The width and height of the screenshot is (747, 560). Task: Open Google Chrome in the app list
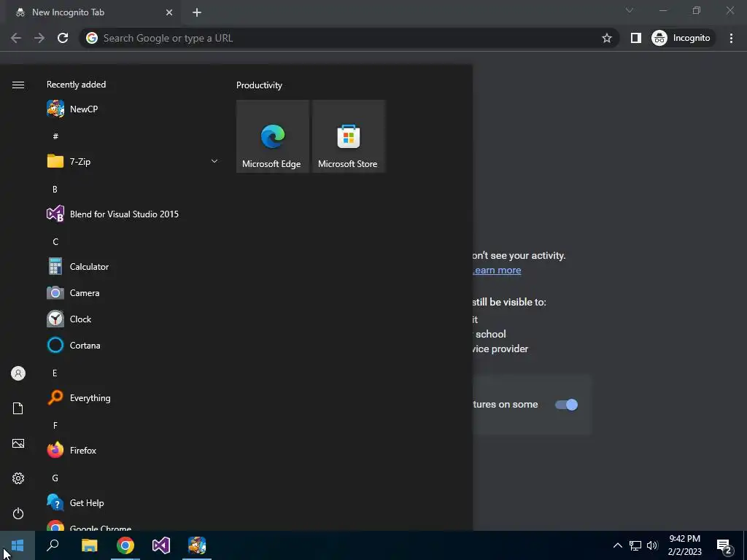pos(133,526)
